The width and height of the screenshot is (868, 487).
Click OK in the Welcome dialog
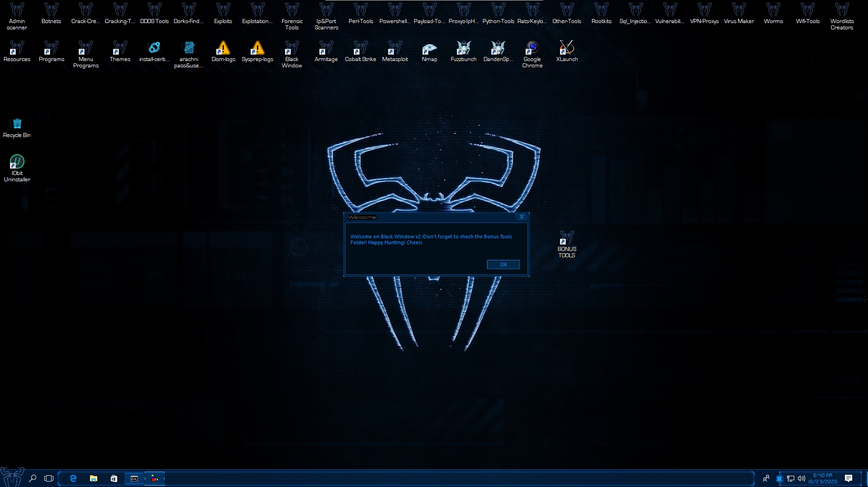click(503, 265)
